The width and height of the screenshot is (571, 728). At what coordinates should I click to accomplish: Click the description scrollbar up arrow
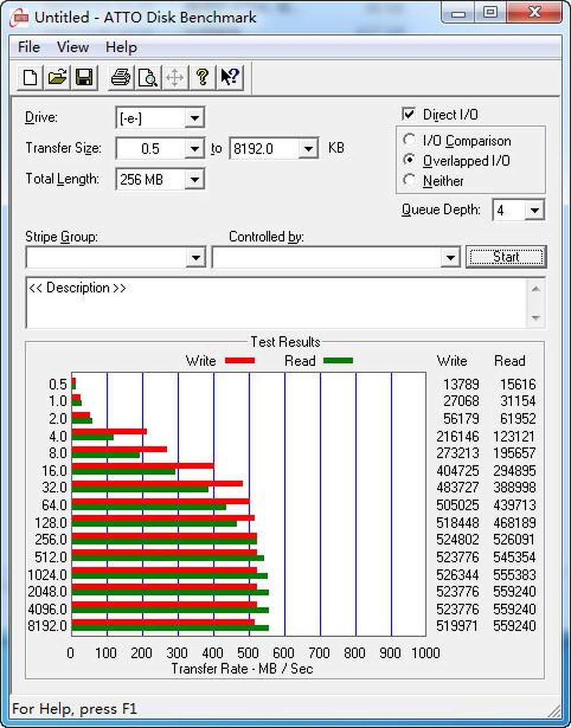click(x=536, y=289)
